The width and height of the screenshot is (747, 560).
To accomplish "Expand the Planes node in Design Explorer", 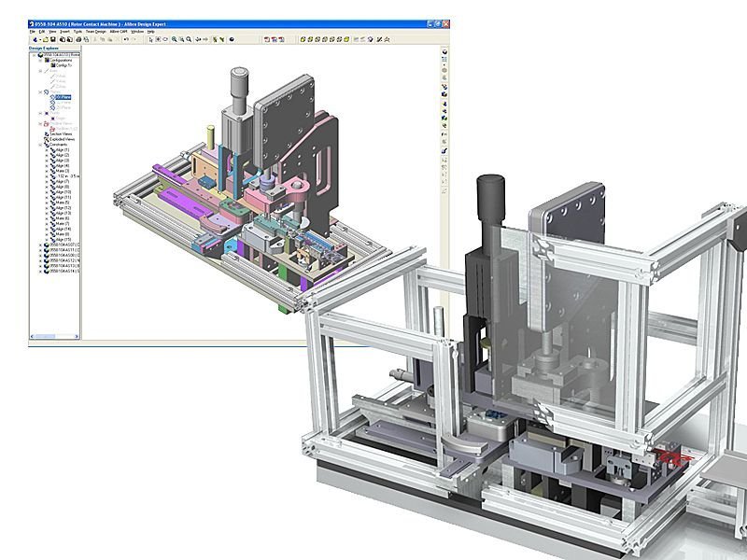I will pos(40,92).
